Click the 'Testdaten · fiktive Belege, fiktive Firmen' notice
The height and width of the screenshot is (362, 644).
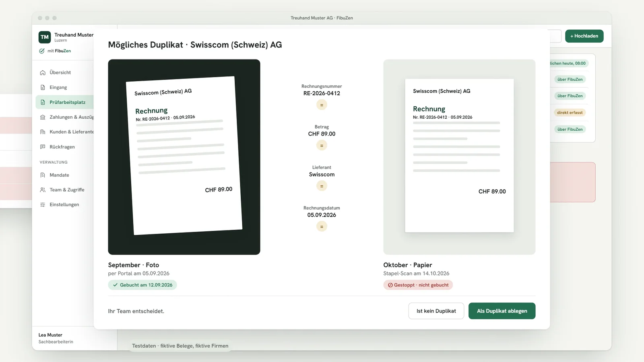coord(180,346)
